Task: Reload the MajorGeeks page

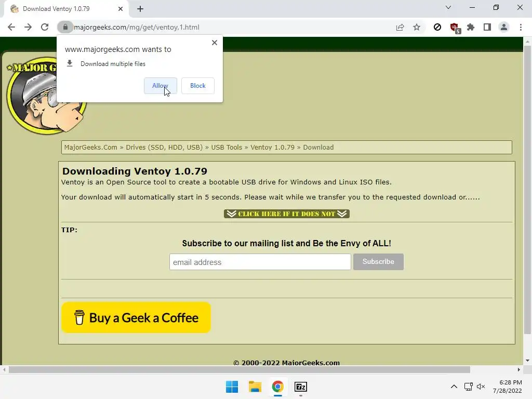Action: (x=45, y=27)
